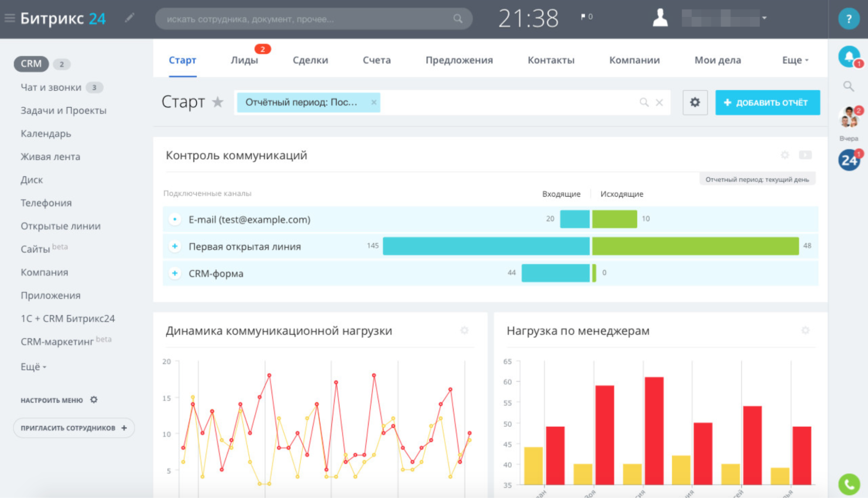Open the Предложения tab
The width and height of the screenshot is (868, 498).
(x=459, y=60)
